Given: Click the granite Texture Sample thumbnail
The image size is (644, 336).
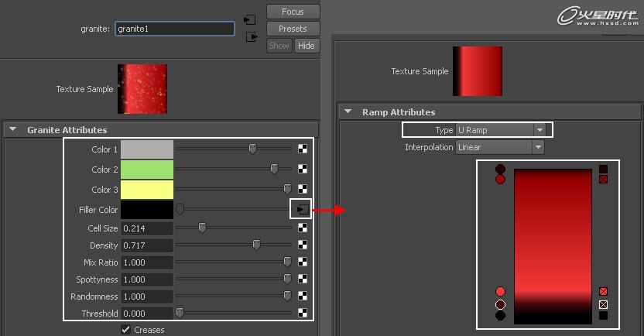Looking at the screenshot, I should pos(142,89).
